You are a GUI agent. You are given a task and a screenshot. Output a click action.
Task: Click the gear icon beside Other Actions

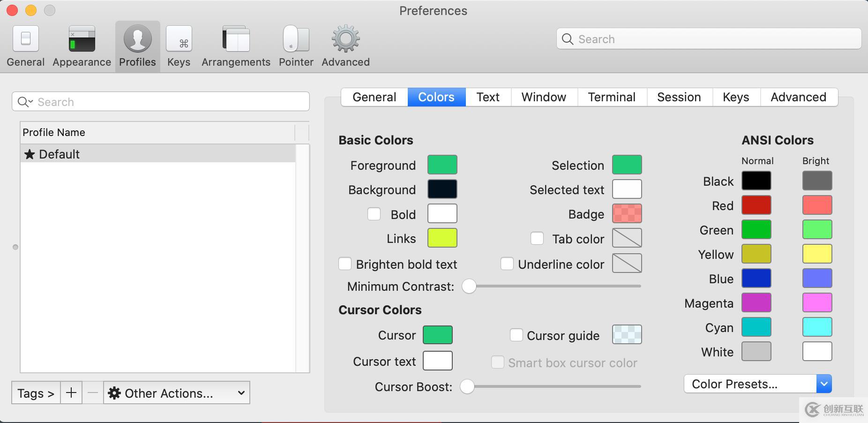115,393
